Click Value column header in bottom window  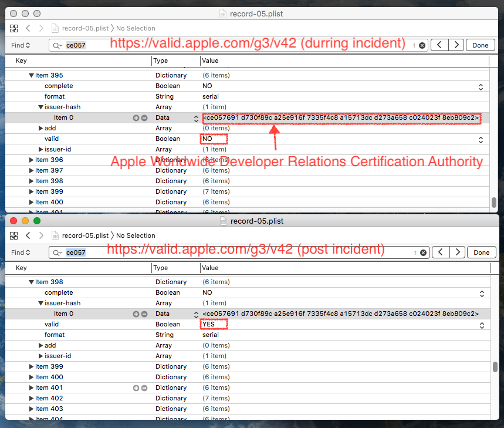tap(346, 268)
